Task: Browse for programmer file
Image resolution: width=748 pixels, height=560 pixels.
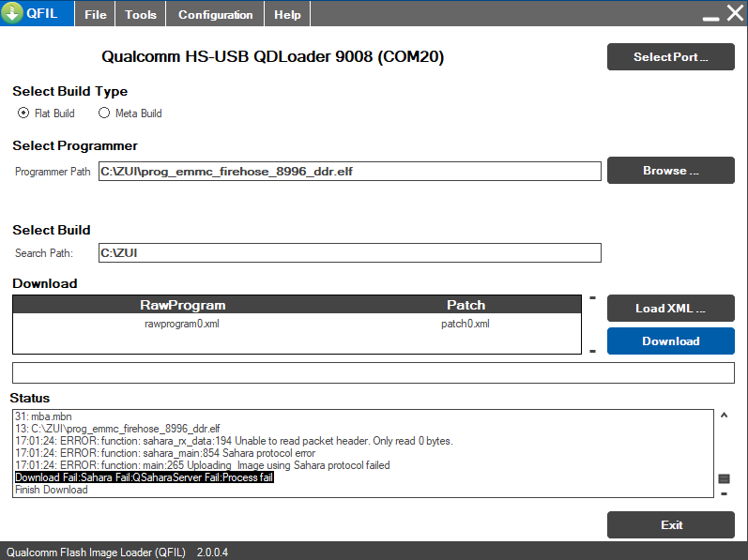Action: pos(671,170)
